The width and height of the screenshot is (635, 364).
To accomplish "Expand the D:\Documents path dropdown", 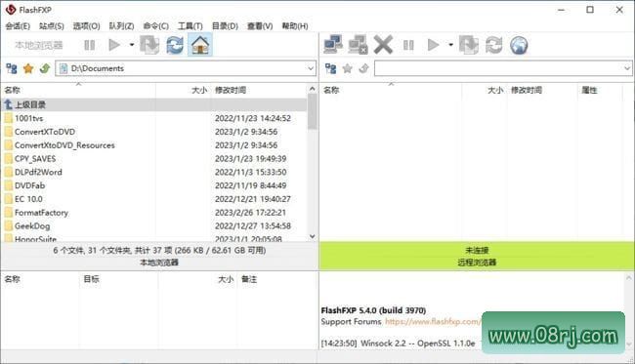I will click(x=311, y=68).
